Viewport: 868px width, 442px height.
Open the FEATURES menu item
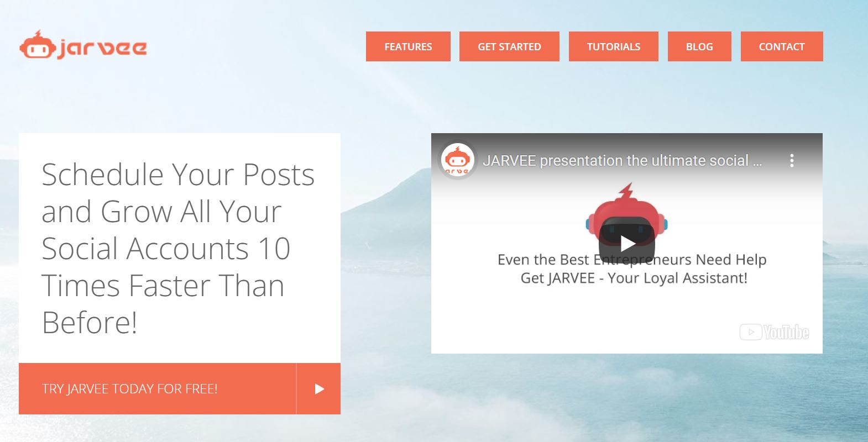click(x=408, y=46)
